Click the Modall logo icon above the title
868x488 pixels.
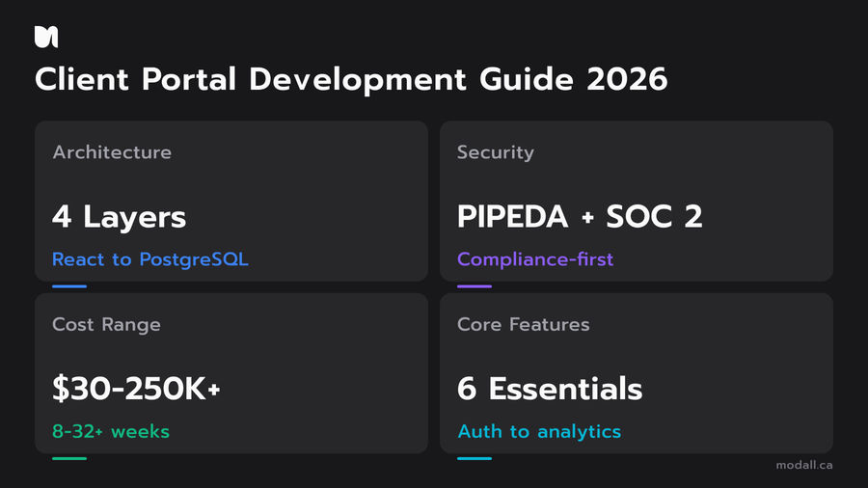pyautogui.click(x=46, y=37)
